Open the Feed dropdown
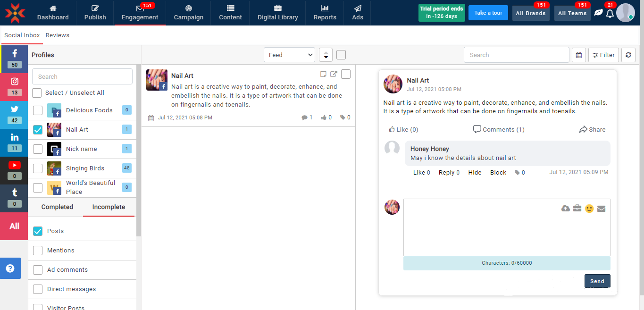The image size is (644, 310). tap(289, 55)
